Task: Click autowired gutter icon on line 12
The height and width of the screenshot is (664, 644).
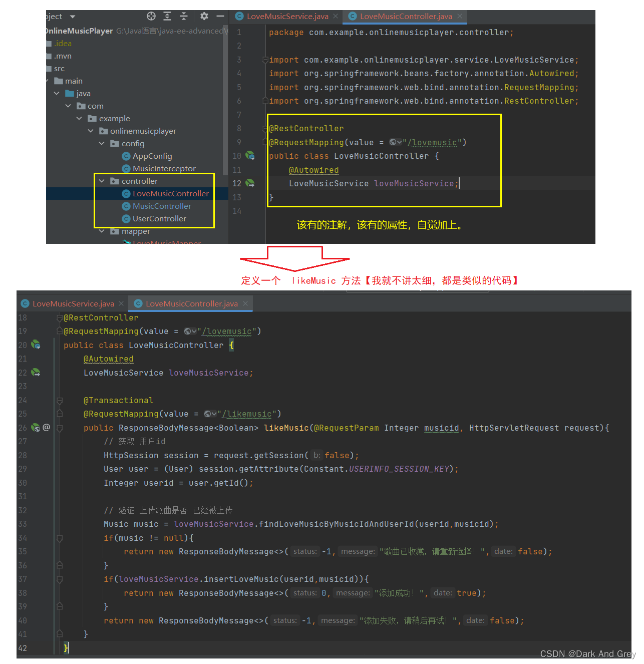Action: pyautogui.click(x=250, y=183)
